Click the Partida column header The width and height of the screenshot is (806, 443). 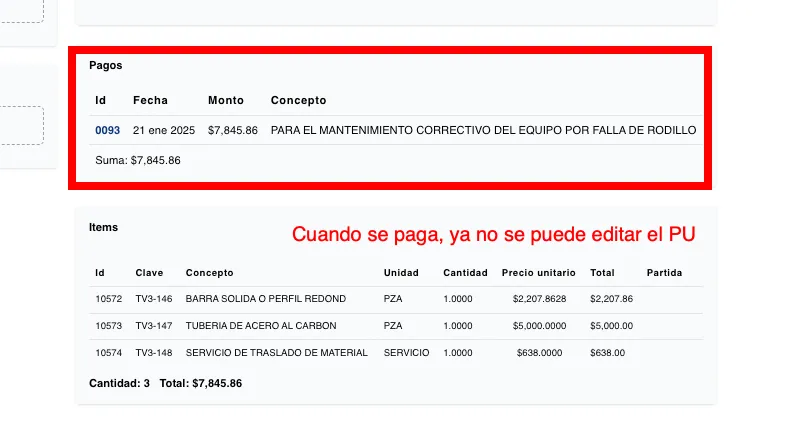pyautogui.click(x=664, y=273)
